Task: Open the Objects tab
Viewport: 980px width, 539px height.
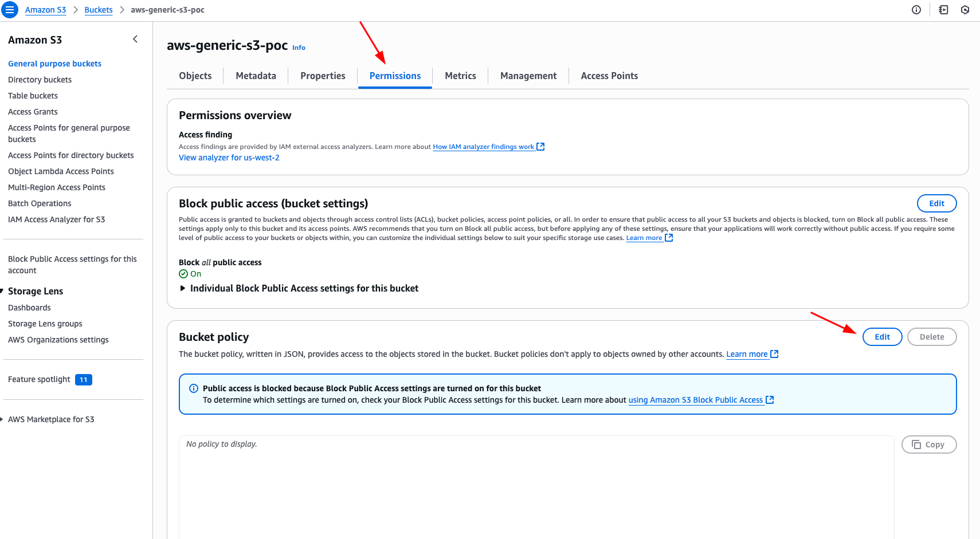Action: (x=195, y=76)
